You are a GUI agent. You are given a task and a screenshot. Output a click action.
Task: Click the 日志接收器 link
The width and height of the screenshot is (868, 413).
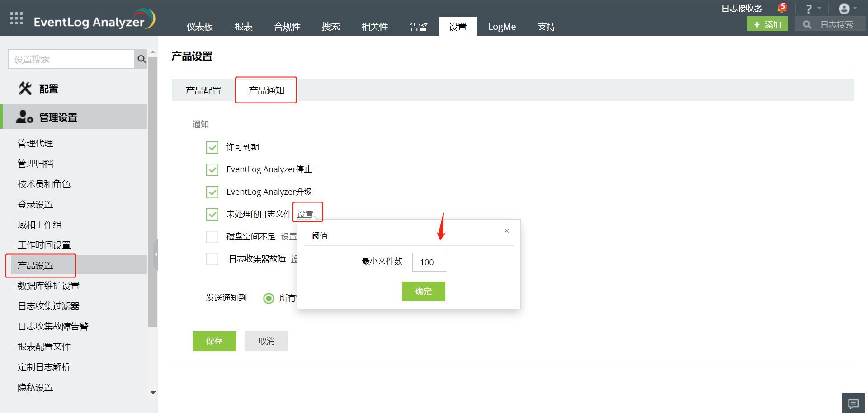742,9
